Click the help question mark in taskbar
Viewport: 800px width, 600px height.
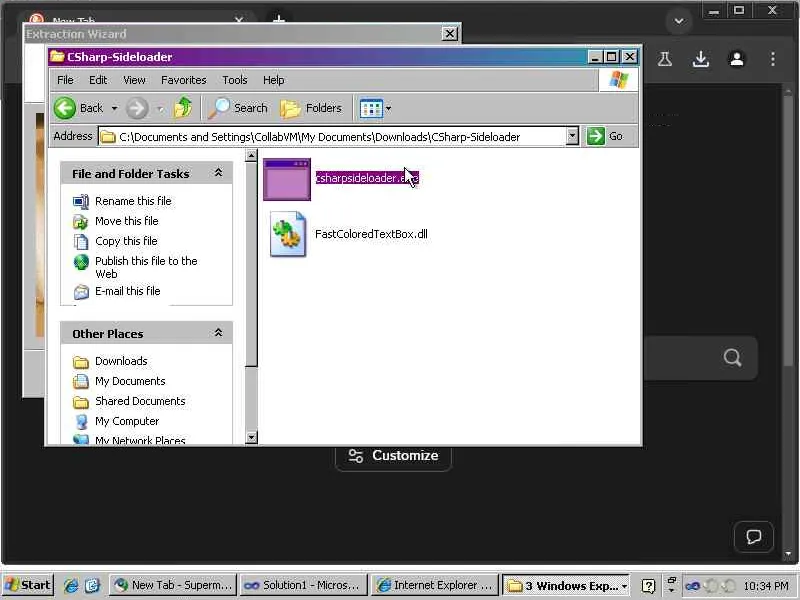coord(648,586)
